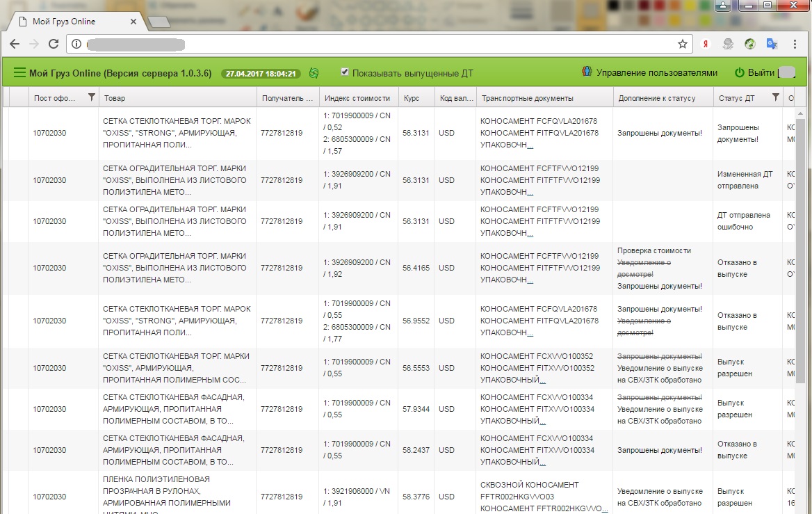Bookmark the page with the star icon

682,44
